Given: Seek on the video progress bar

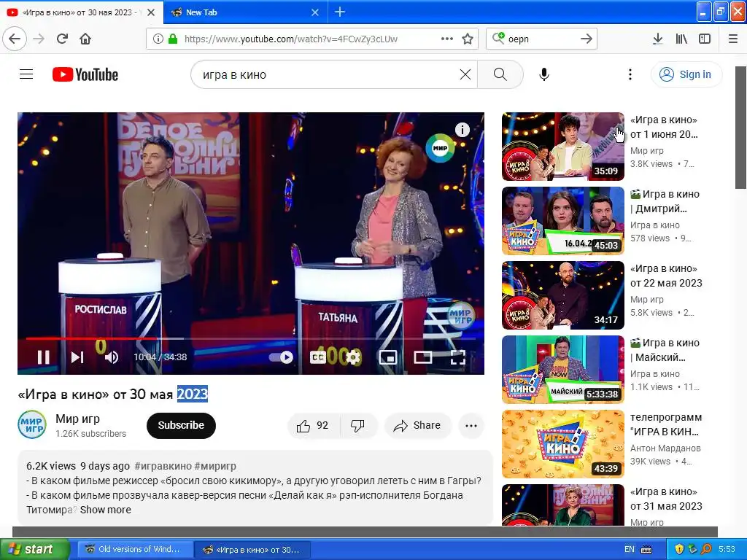Looking at the screenshot, I should point(251,338).
